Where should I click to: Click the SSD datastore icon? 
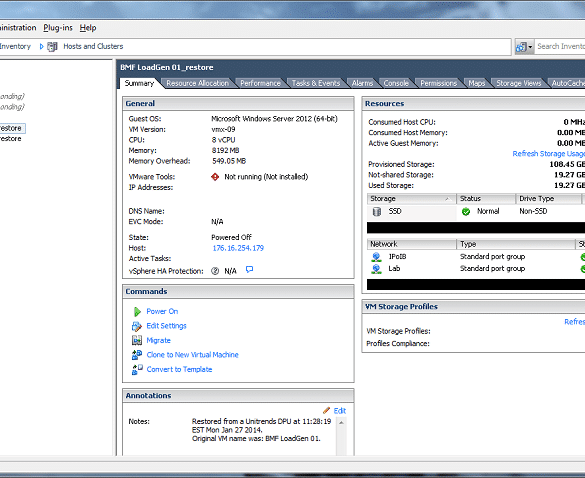(x=377, y=212)
